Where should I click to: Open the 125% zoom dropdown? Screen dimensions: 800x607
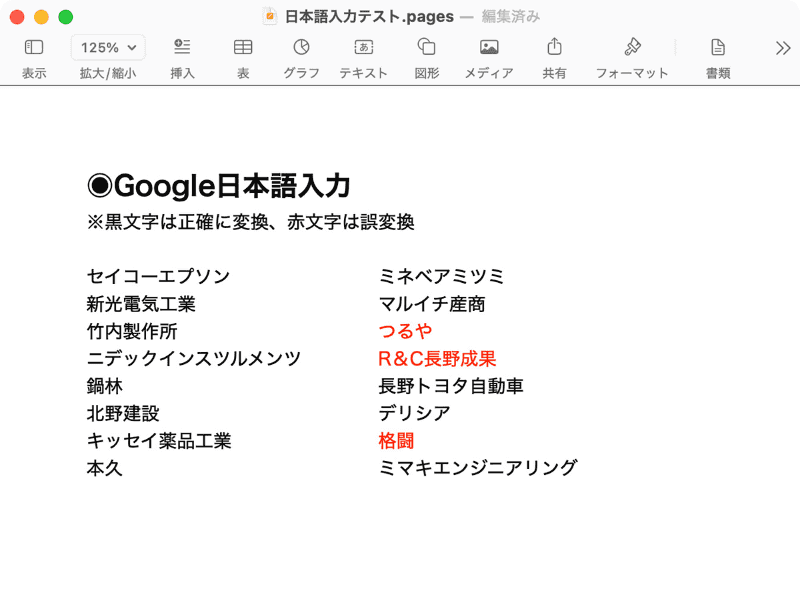(x=108, y=47)
